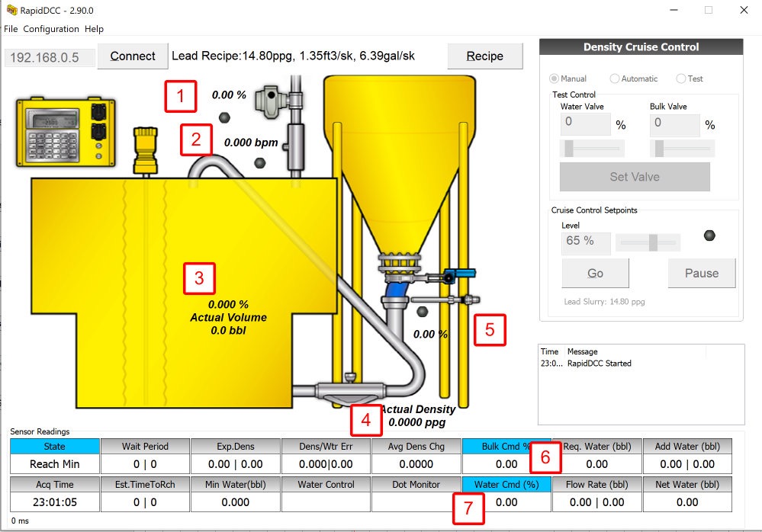
Task: Click the yellow mix tank graphic
Action: [184, 293]
